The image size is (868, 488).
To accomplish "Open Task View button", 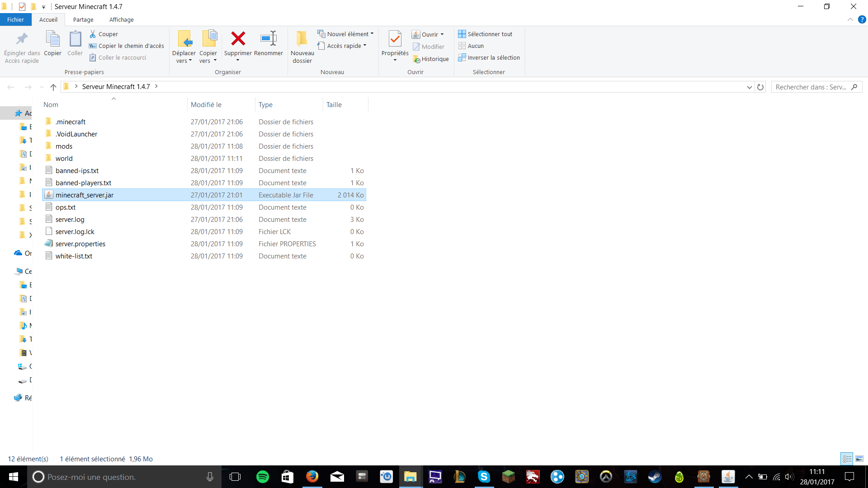I will click(235, 477).
